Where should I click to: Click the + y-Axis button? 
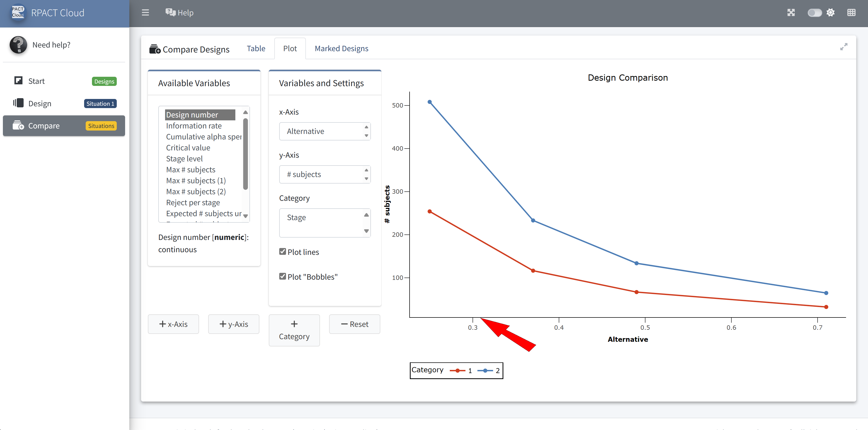pos(234,324)
